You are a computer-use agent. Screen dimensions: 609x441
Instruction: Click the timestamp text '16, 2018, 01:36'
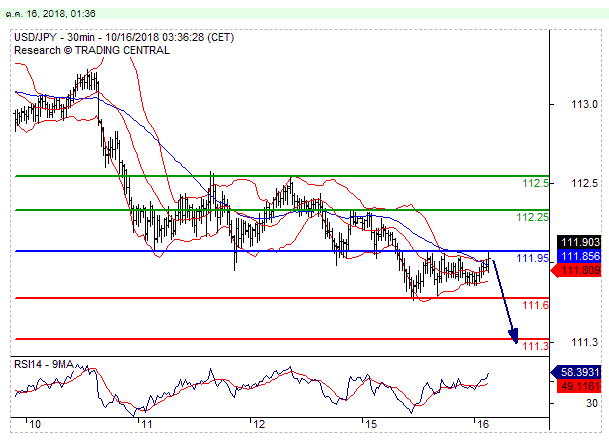tap(61, 14)
